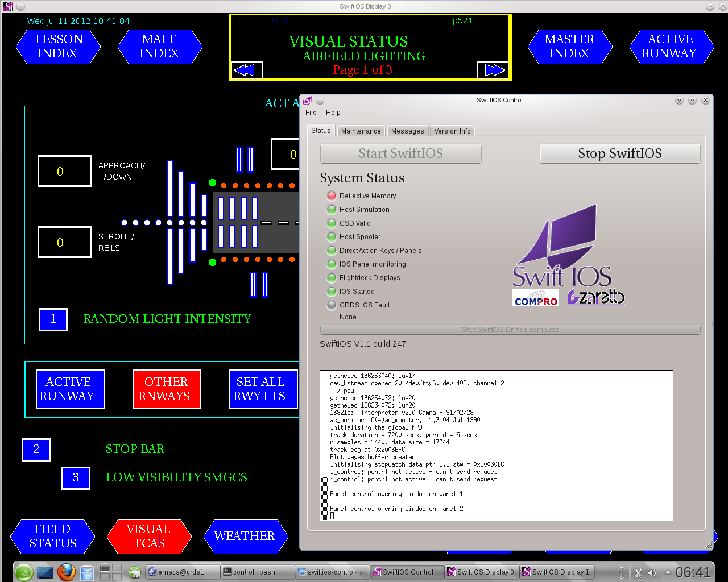The width and height of the screenshot is (728, 582).
Task: Click the IOS Started status indicator
Action: click(x=332, y=291)
